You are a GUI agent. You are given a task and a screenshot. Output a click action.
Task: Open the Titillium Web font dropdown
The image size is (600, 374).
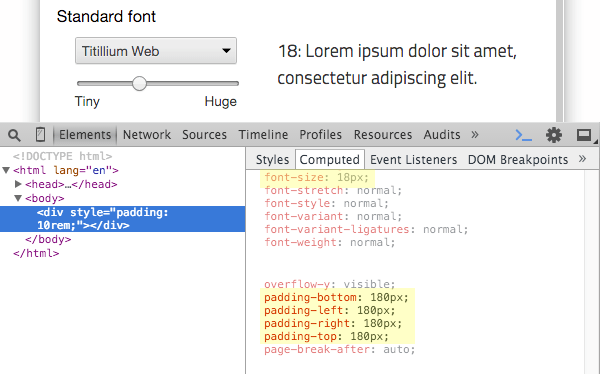156,51
